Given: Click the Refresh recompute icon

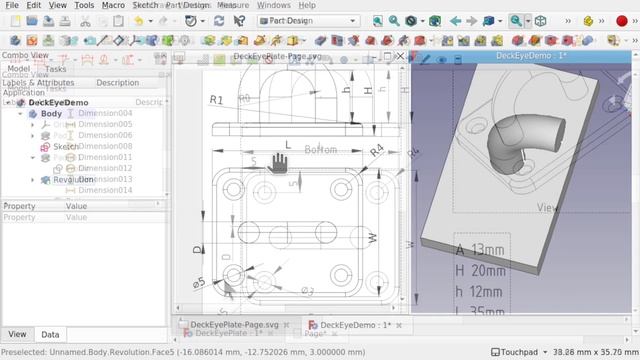Looking at the screenshot, I should (219, 21).
